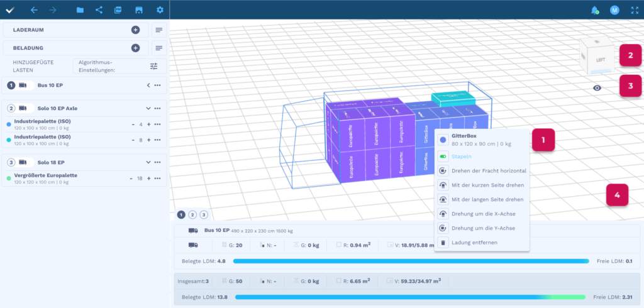This screenshot has width=644, height=308.
Task: Toggle scene visibility with the eye icon
Action: coord(597,88)
